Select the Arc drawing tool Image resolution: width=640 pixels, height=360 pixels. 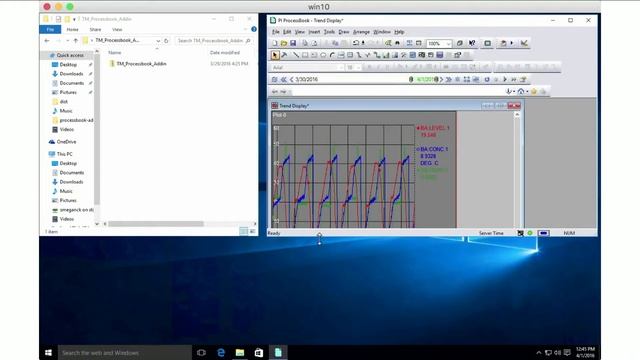click(332, 55)
